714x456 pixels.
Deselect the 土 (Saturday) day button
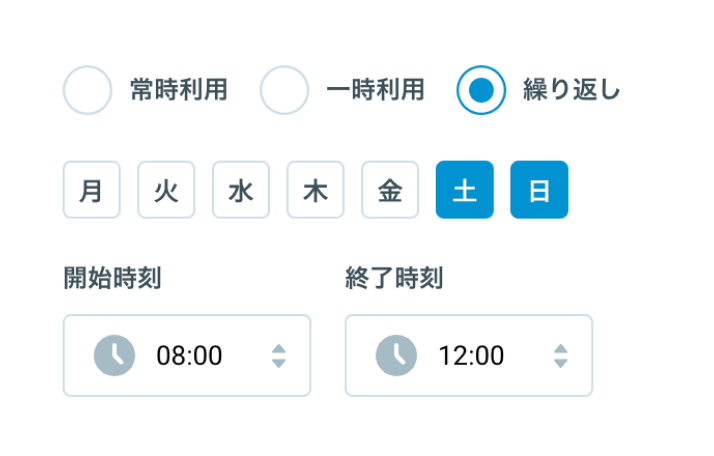tap(464, 190)
